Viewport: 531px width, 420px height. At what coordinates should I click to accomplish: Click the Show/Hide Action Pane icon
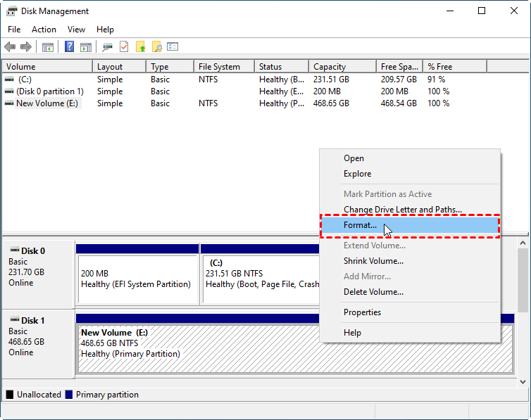pyautogui.click(x=85, y=47)
